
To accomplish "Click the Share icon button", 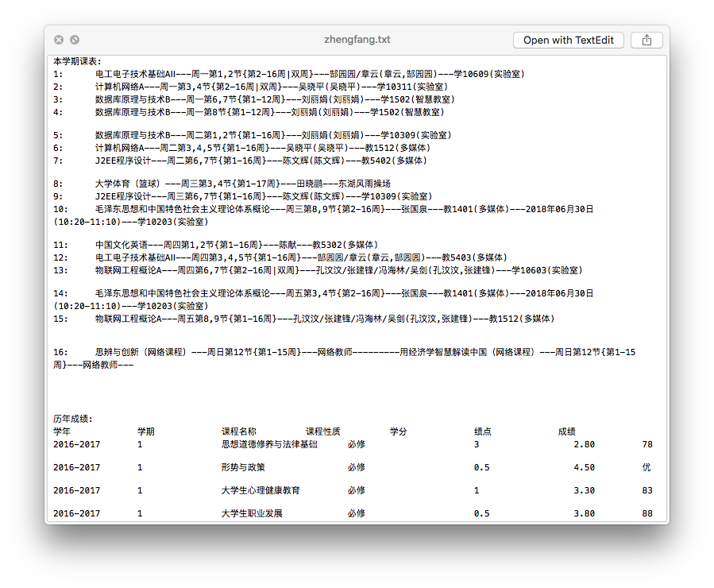I will tap(646, 40).
